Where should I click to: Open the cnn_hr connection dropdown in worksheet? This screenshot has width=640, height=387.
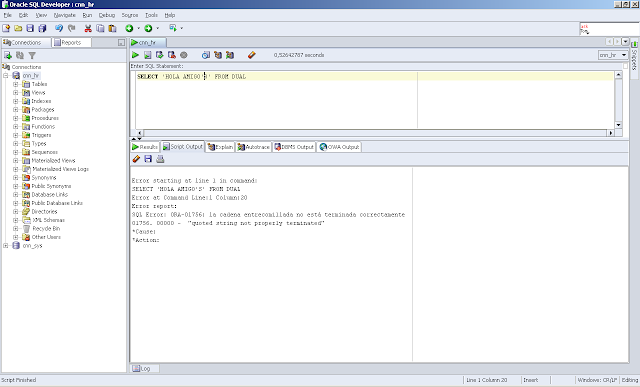pyautogui.click(x=624, y=55)
